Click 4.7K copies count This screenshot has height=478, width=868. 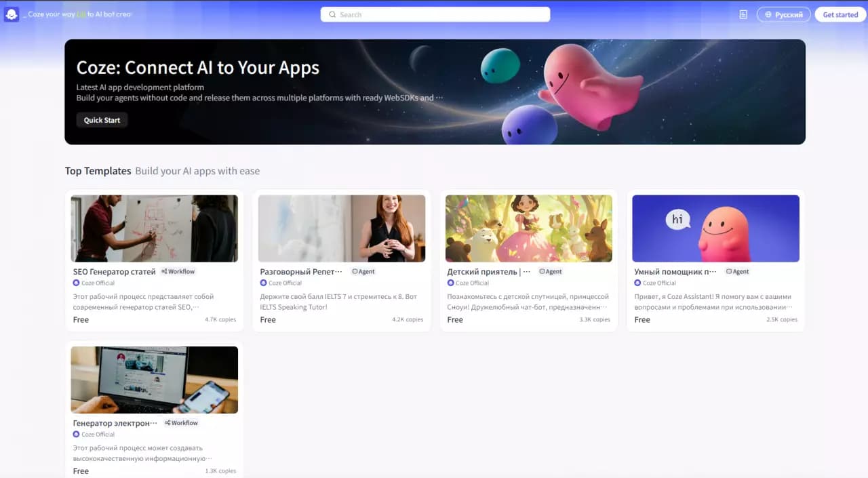click(x=220, y=319)
